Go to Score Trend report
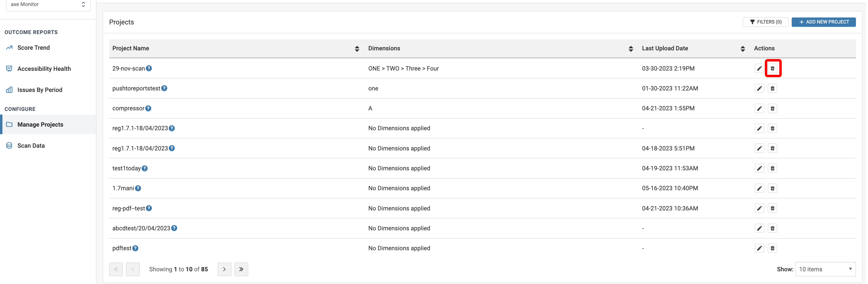The image size is (868, 284). pyautogui.click(x=33, y=48)
